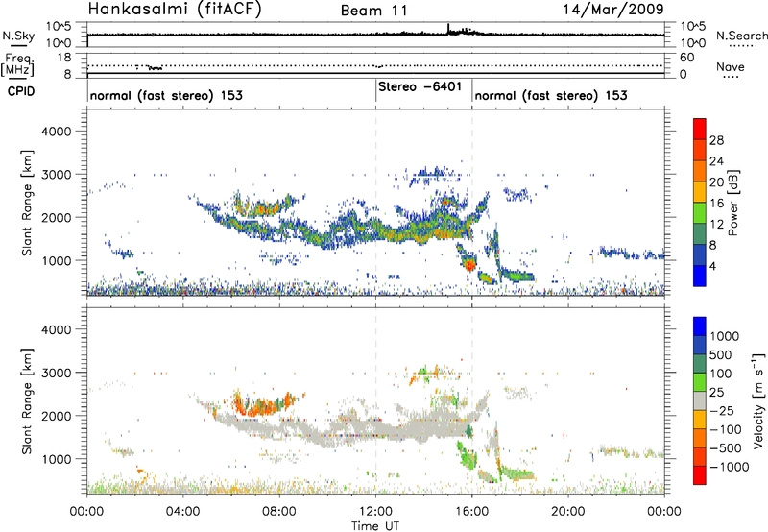Viewport: 768px width, 532px height.
Task: Click the velocity colorbar '-100' tick label
Action: coord(726,429)
